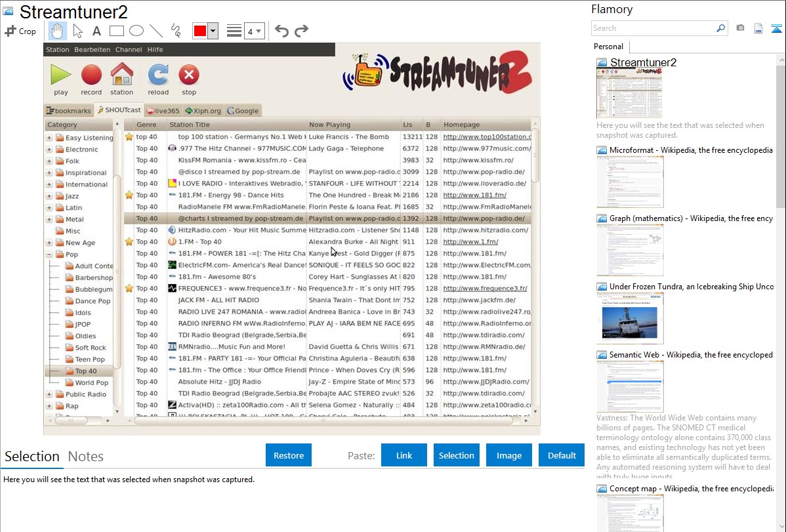The image size is (786, 532).
Task: Click favorite star on top 100 station row
Action: point(129,137)
